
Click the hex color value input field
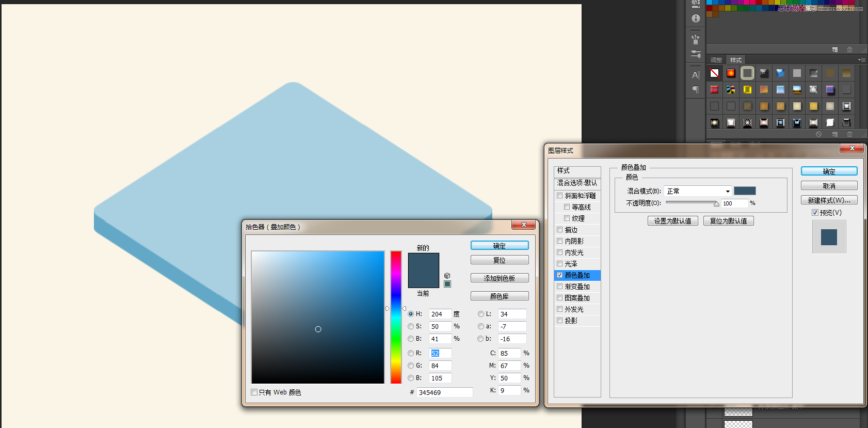[444, 392]
